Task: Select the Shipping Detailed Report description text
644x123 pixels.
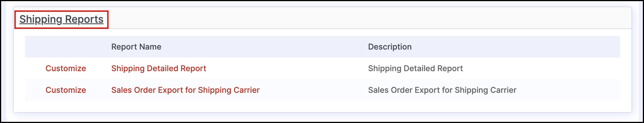Action: pyautogui.click(x=415, y=68)
